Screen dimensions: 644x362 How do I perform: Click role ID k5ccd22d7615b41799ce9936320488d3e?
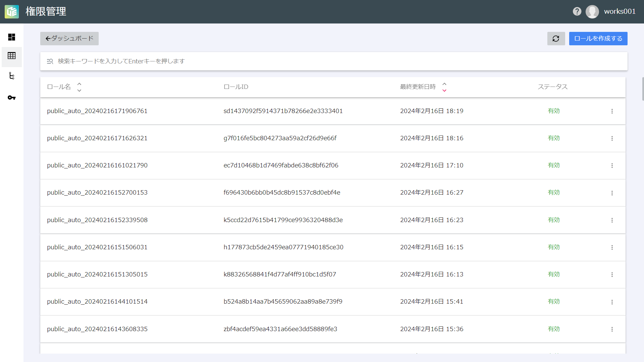(x=283, y=220)
